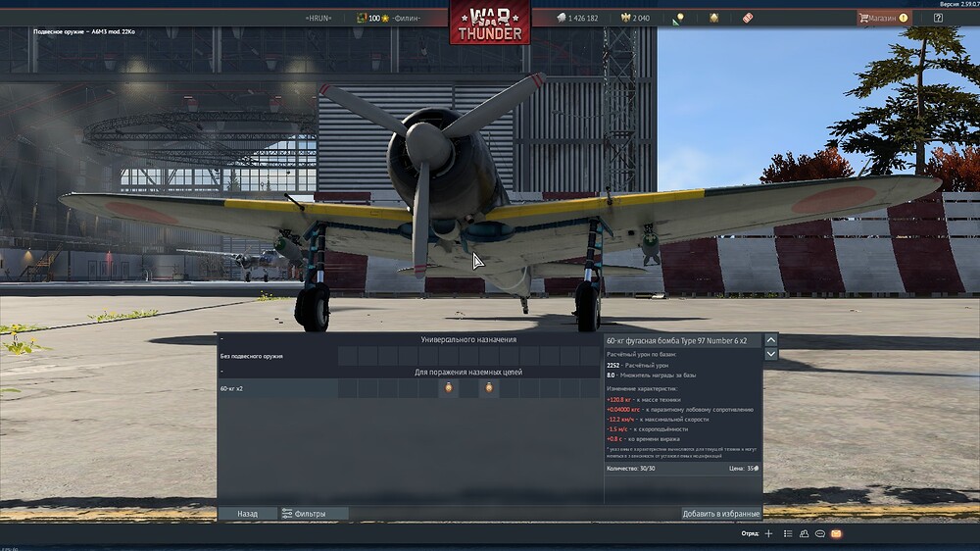Click the +0.8 с turn time stat

pos(643,439)
